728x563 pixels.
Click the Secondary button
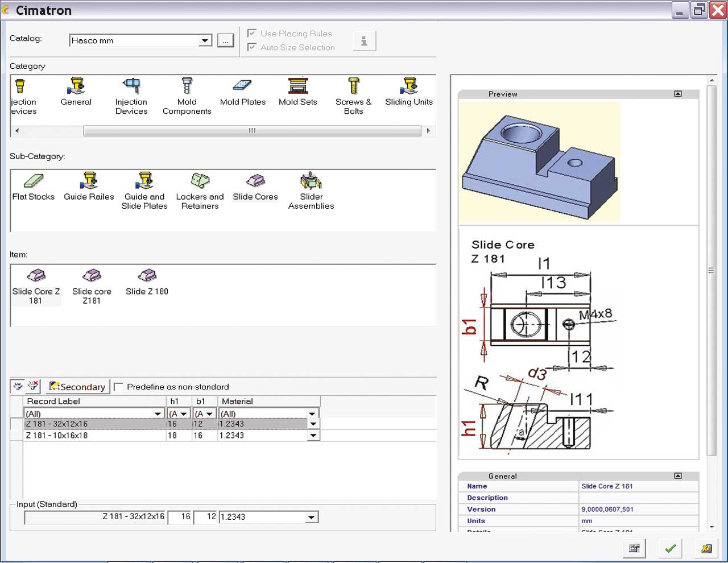click(77, 387)
